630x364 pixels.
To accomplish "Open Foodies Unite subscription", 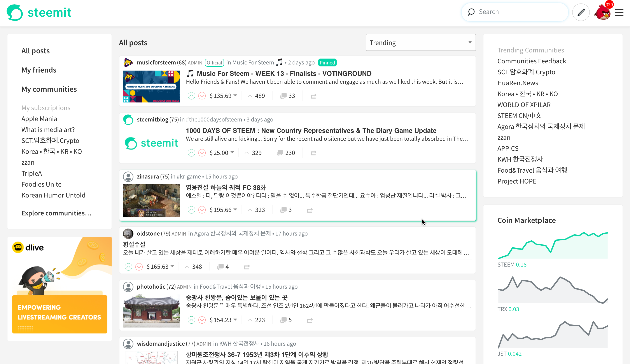I will (x=42, y=184).
